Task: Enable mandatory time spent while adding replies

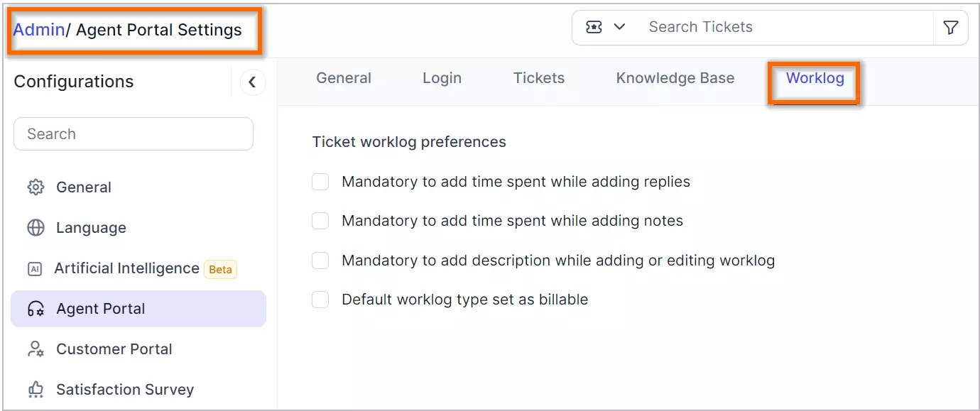Action: pos(320,182)
